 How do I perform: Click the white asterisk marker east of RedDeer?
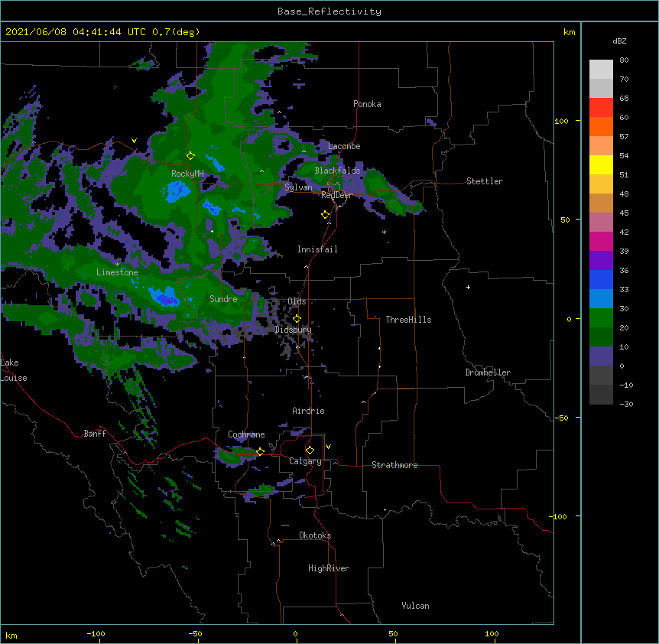384,232
